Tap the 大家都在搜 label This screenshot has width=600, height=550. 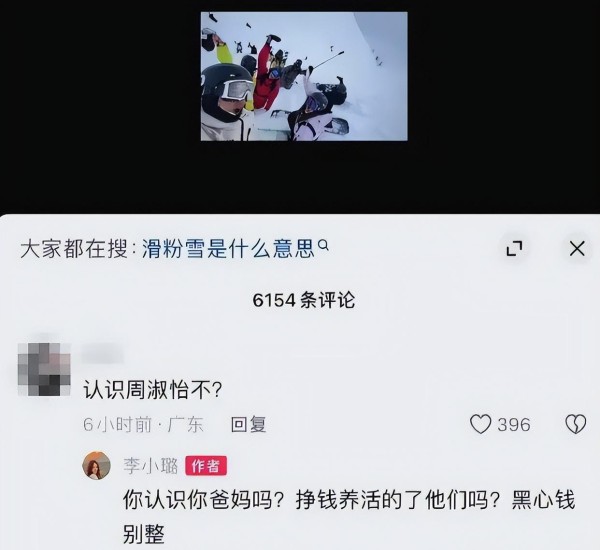(x=74, y=249)
